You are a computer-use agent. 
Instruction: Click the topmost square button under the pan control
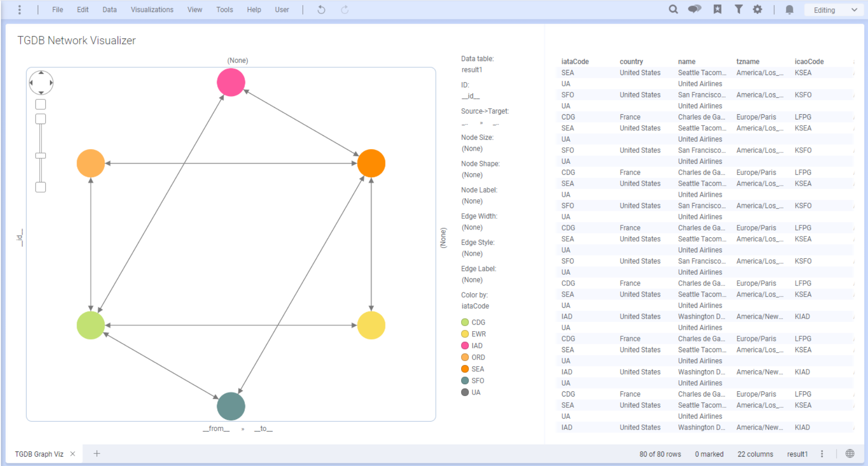click(41, 104)
